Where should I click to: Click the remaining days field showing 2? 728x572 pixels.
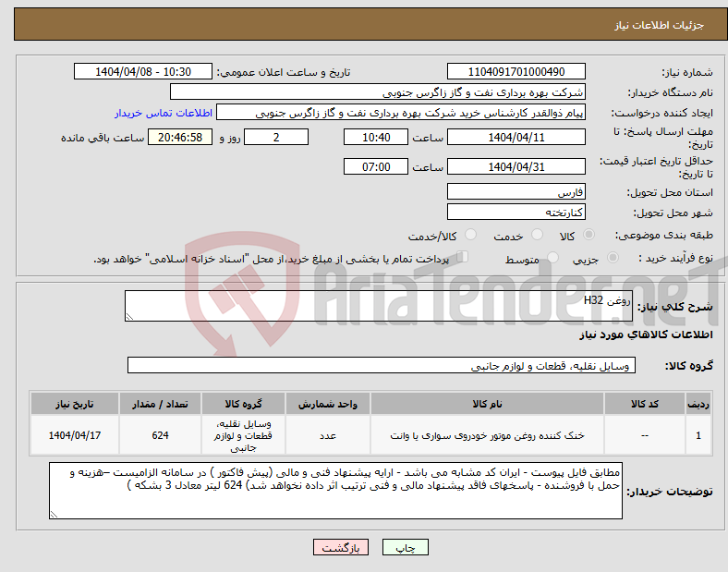(276, 137)
